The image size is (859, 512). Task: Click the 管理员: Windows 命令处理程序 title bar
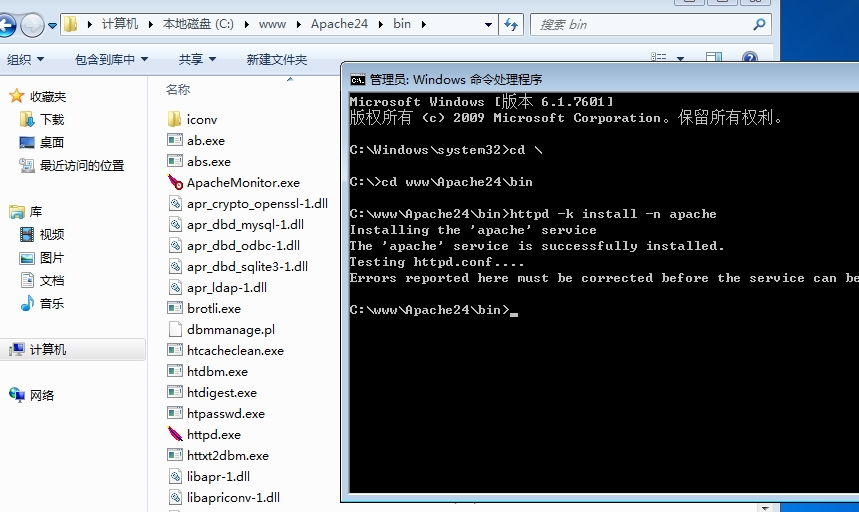600,79
